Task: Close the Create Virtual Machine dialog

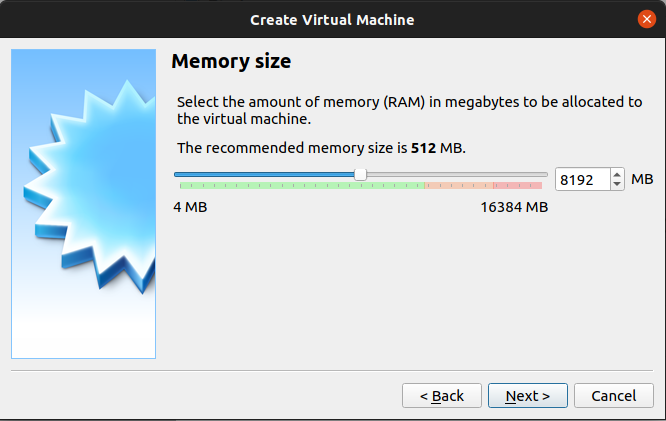Action: pyautogui.click(x=646, y=19)
